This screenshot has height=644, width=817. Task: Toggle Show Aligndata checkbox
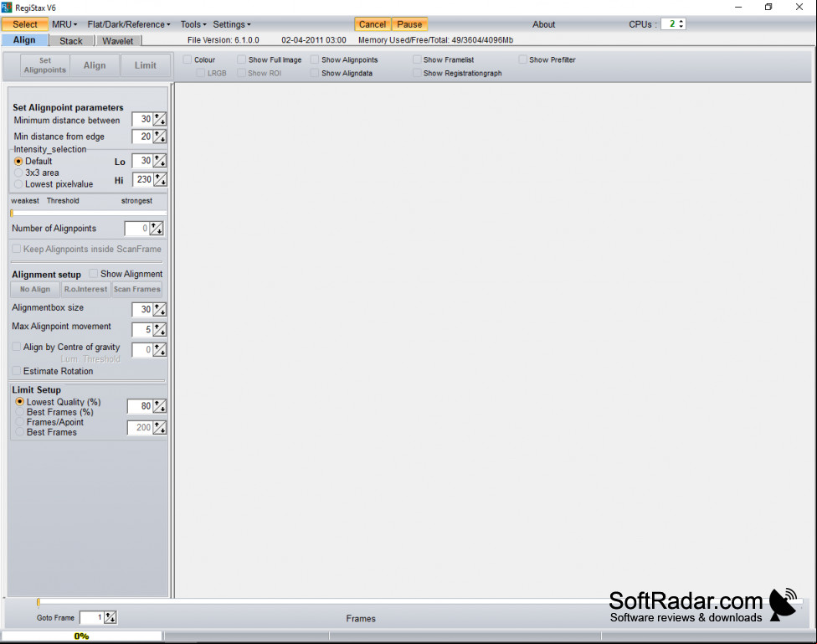[x=314, y=73]
